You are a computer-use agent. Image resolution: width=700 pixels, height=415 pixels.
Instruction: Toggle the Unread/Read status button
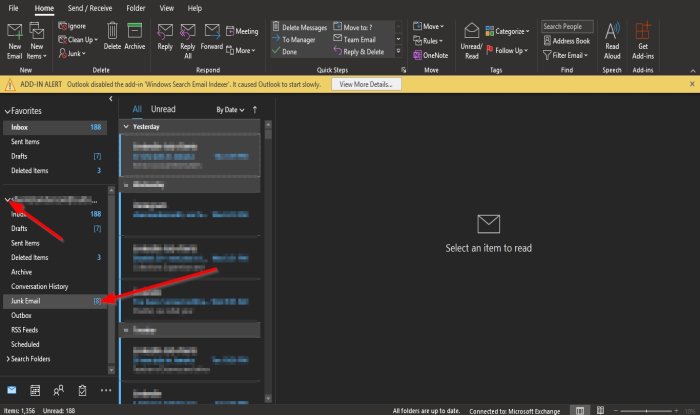(471, 41)
